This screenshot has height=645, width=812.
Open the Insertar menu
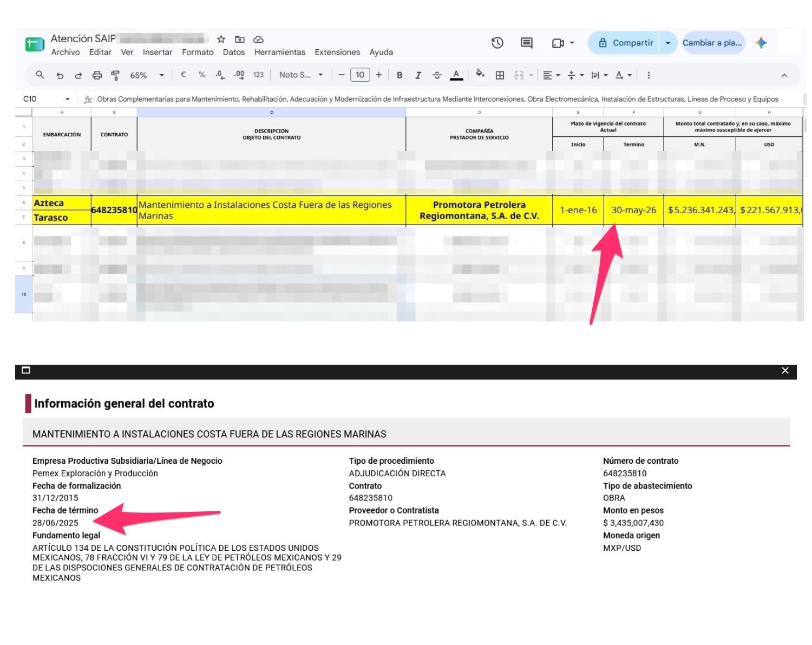pyautogui.click(x=158, y=52)
